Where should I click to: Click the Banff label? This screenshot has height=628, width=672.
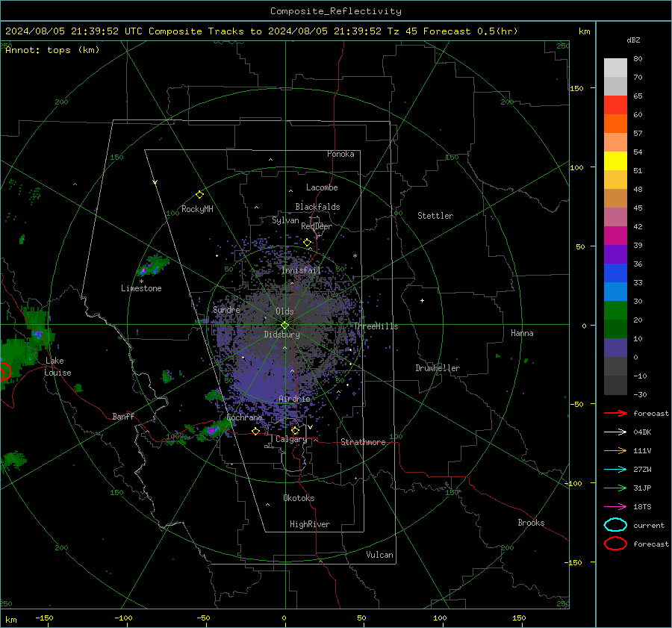pos(123,417)
